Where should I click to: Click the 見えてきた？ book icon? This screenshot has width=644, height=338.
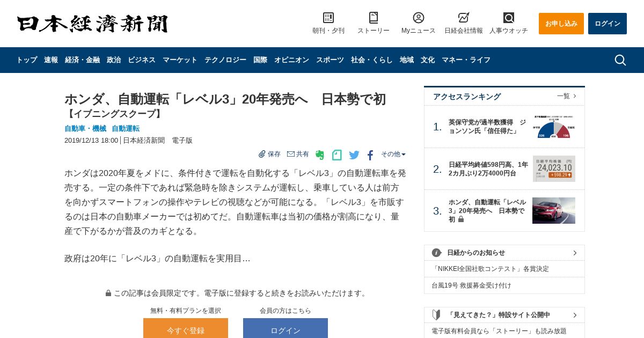437,315
